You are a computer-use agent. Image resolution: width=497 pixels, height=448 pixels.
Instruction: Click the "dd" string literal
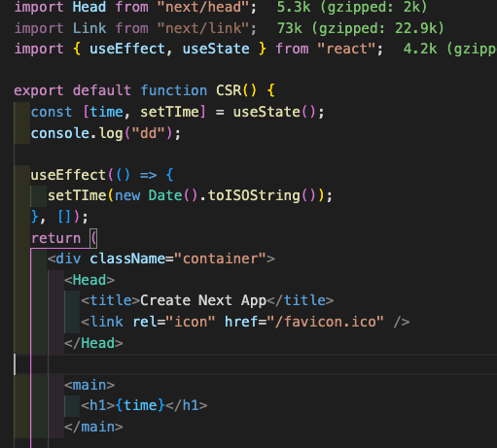[x=149, y=133]
